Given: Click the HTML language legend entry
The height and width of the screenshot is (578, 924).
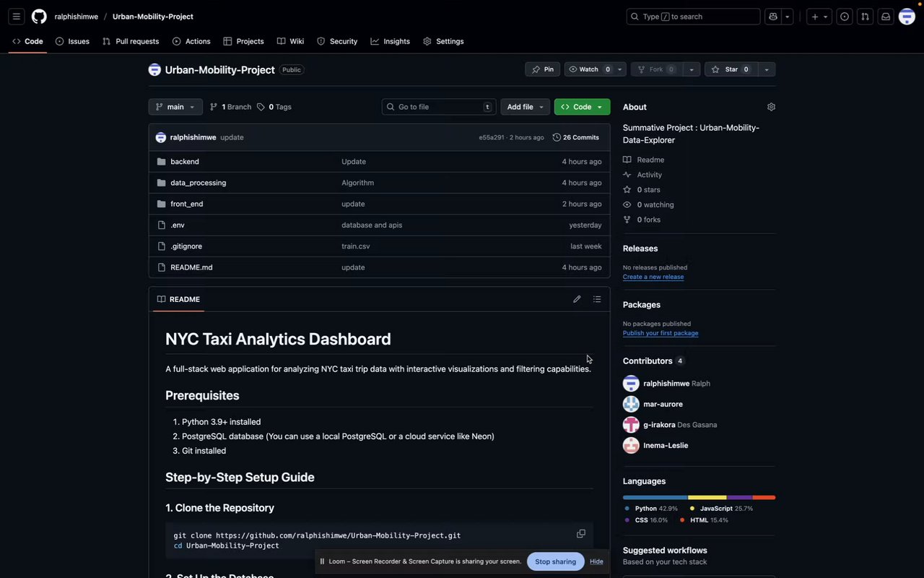Looking at the screenshot, I should coord(704,520).
